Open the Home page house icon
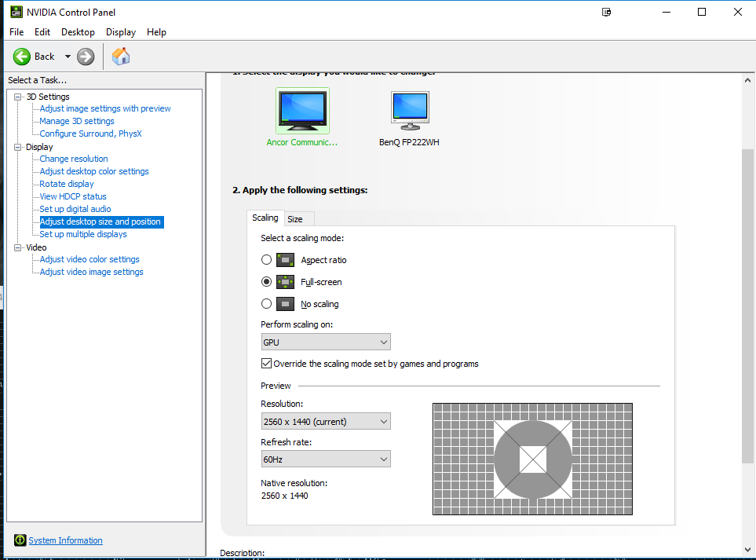 (121, 57)
